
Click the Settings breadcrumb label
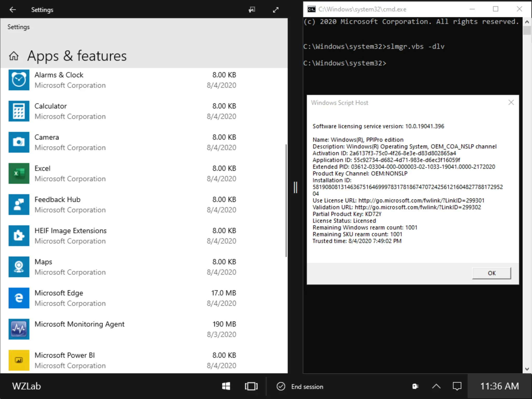point(18,27)
